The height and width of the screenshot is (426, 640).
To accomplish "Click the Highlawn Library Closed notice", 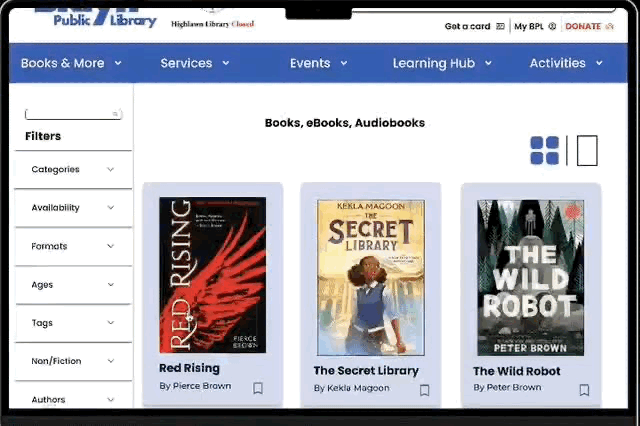I will click(212, 24).
